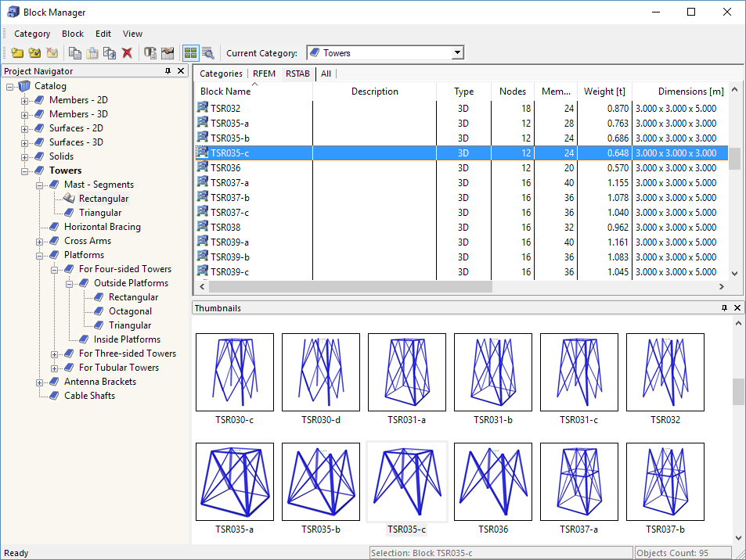Select the TSR038 row icon in list

pos(203,228)
